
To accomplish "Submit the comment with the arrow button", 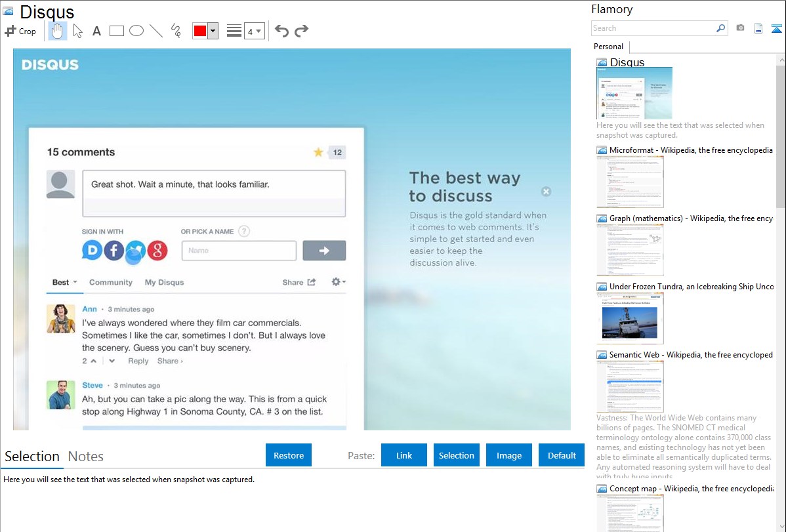I will tap(324, 250).
